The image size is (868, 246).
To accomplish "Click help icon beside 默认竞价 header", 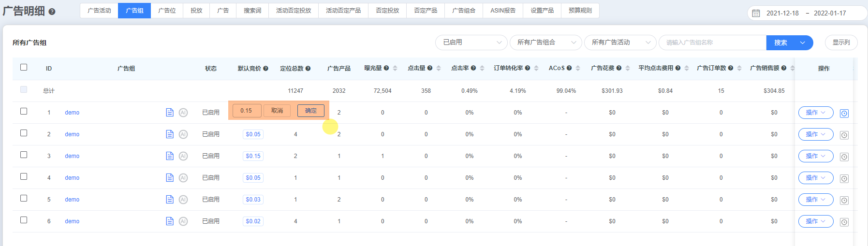I will pyautogui.click(x=266, y=69).
